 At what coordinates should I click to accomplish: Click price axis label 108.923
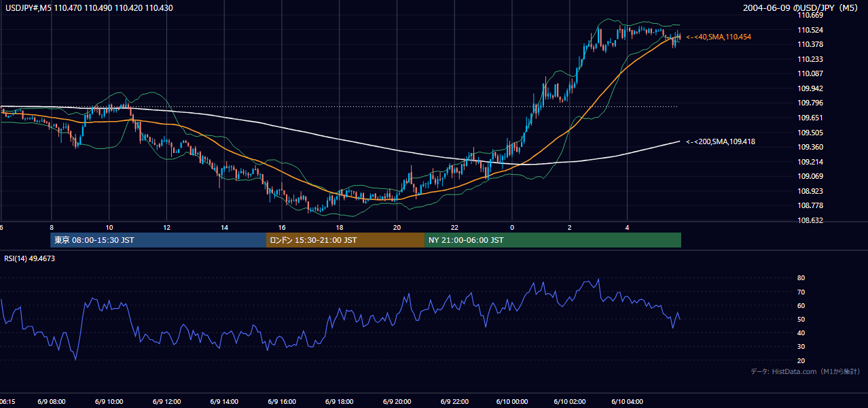[811, 191]
